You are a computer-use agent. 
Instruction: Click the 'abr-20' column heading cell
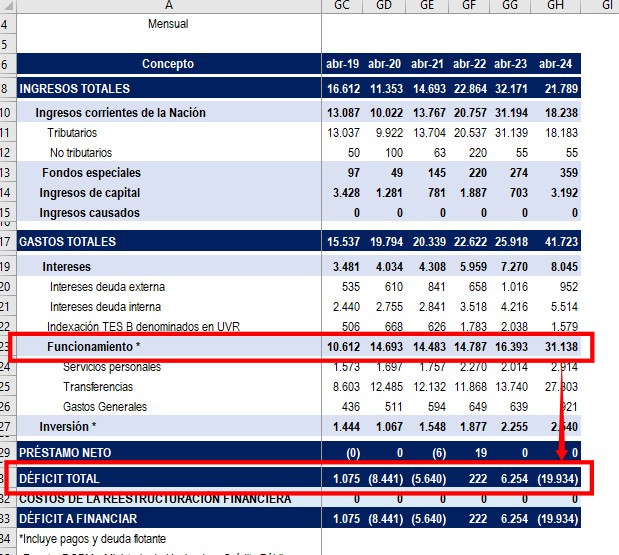(384, 64)
